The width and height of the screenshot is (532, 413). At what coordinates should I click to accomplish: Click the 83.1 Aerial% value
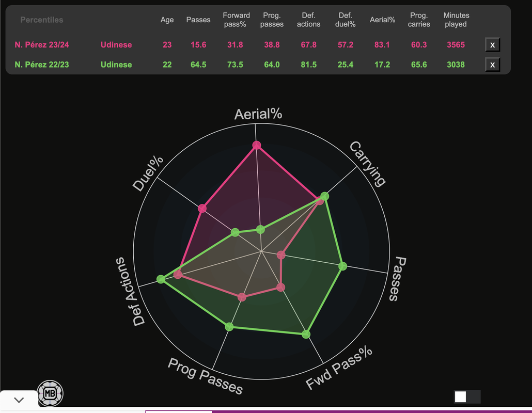tap(382, 45)
